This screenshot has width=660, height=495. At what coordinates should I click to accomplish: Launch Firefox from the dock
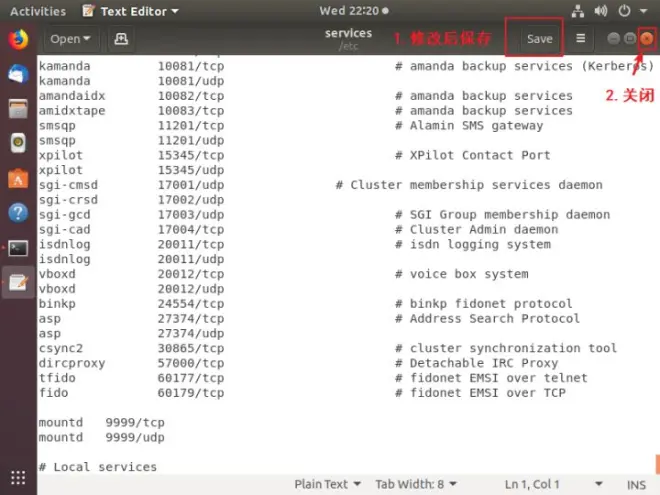click(18, 40)
